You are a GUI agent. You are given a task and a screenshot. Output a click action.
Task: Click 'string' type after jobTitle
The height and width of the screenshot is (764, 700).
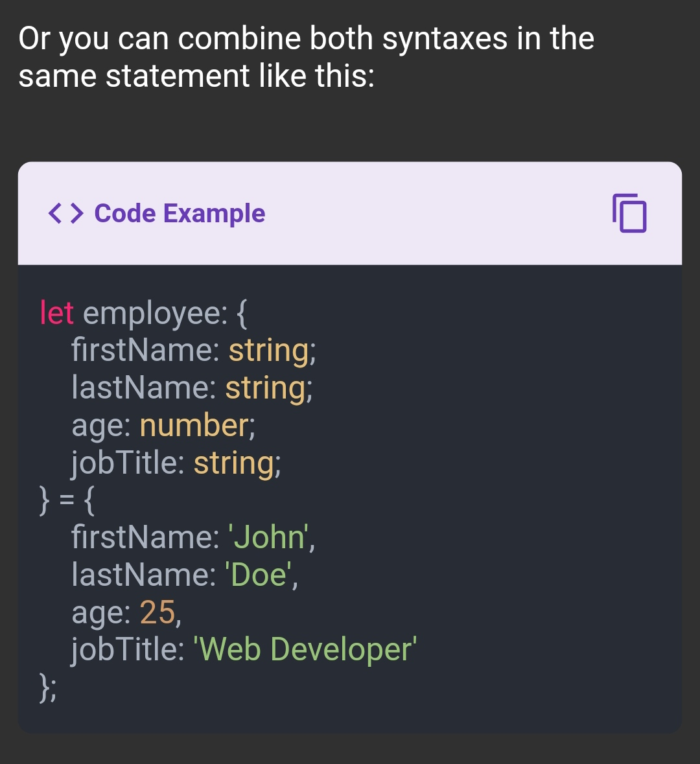tap(234, 463)
